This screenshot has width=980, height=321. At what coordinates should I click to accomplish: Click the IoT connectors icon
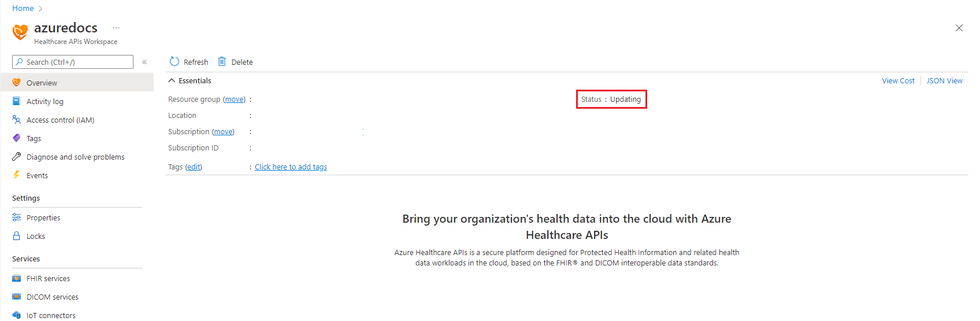(x=16, y=315)
